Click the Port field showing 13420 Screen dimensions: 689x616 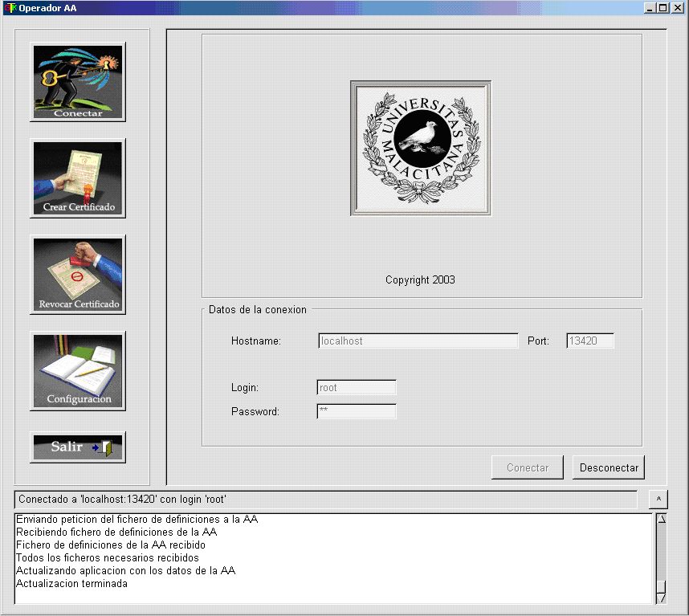pyautogui.click(x=590, y=341)
